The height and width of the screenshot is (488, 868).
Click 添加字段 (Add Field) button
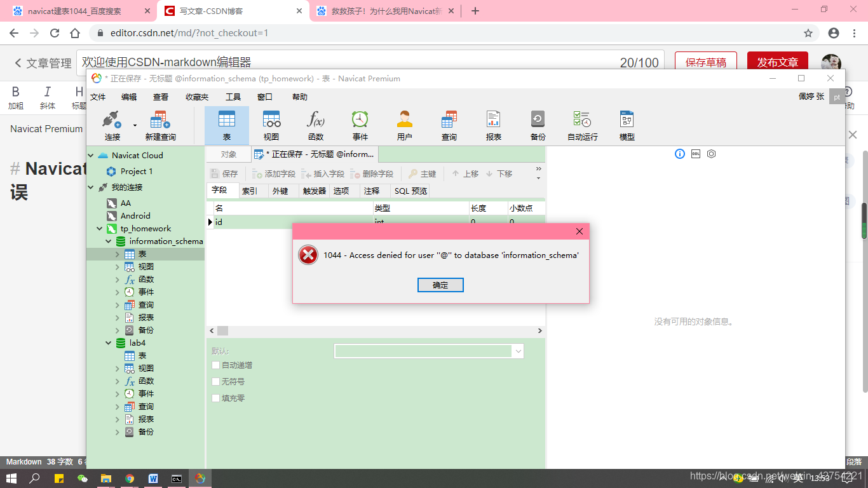274,173
